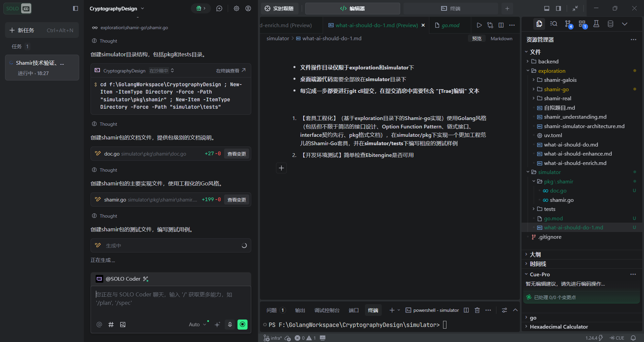The height and width of the screenshot is (342, 644).
Task: Toggle SOLO mode switch at top left
Action: 18,8
